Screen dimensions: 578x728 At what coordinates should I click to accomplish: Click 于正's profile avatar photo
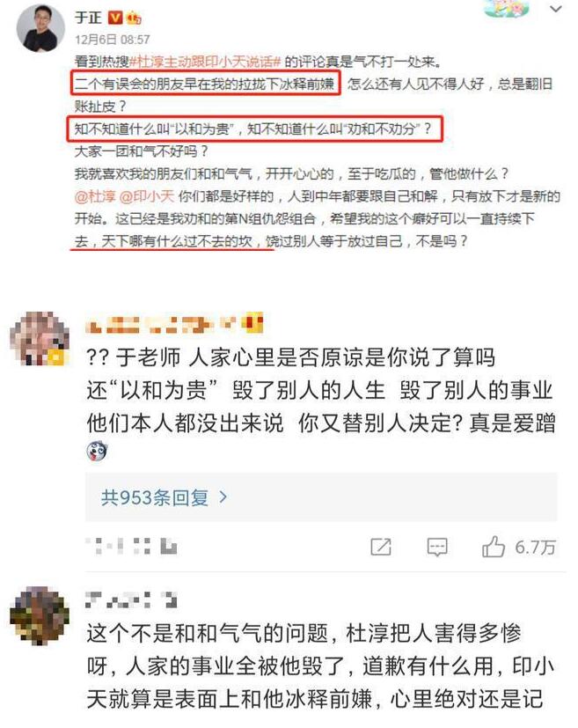point(40,28)
